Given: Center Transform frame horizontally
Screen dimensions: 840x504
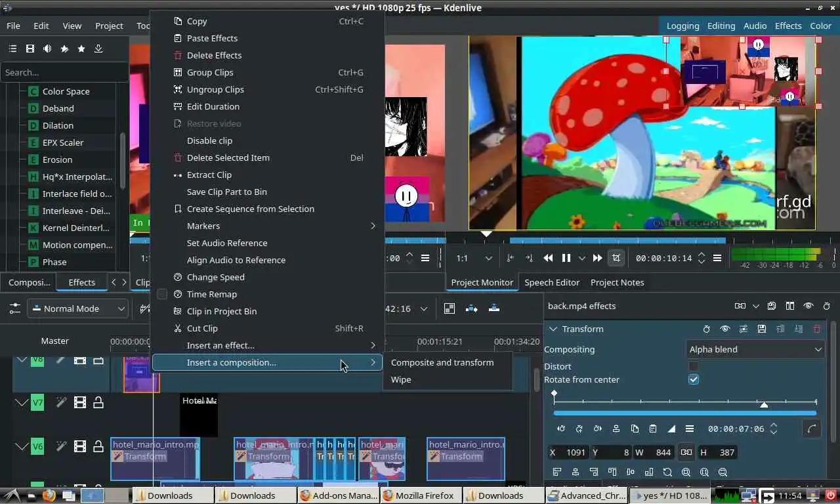Looking at the screenshot, I should click(x=576, y=472).
